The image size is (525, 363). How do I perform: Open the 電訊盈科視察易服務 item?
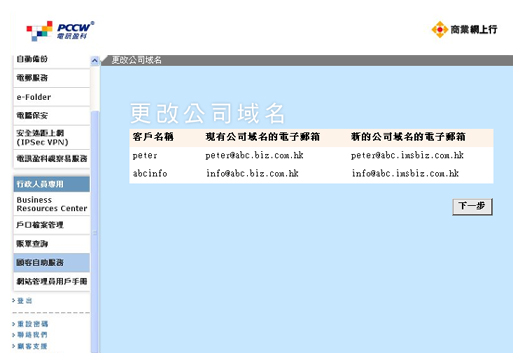[52, 158]
